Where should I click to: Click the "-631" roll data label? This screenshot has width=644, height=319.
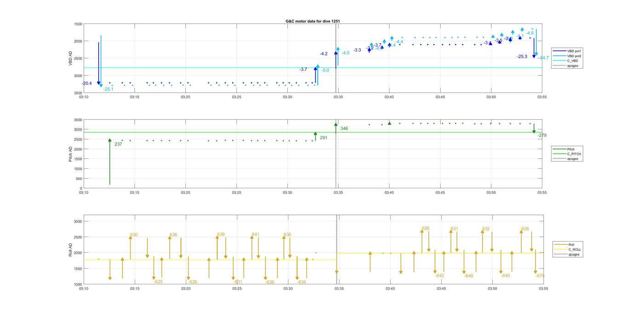click(237, 282)
